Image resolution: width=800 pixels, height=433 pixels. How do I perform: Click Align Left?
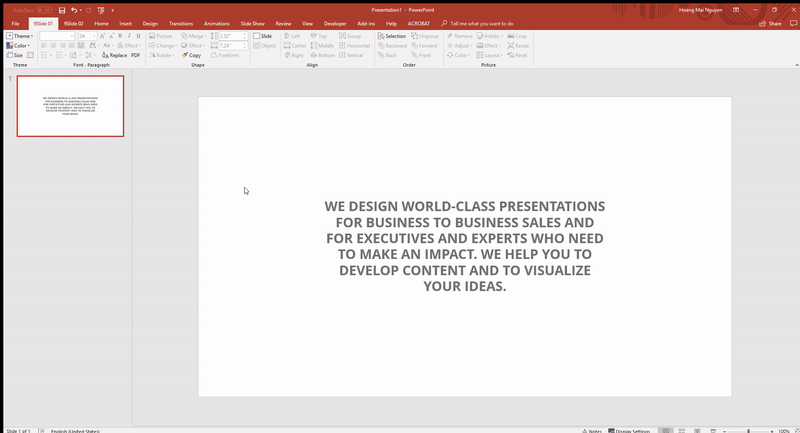click(292, 36)
